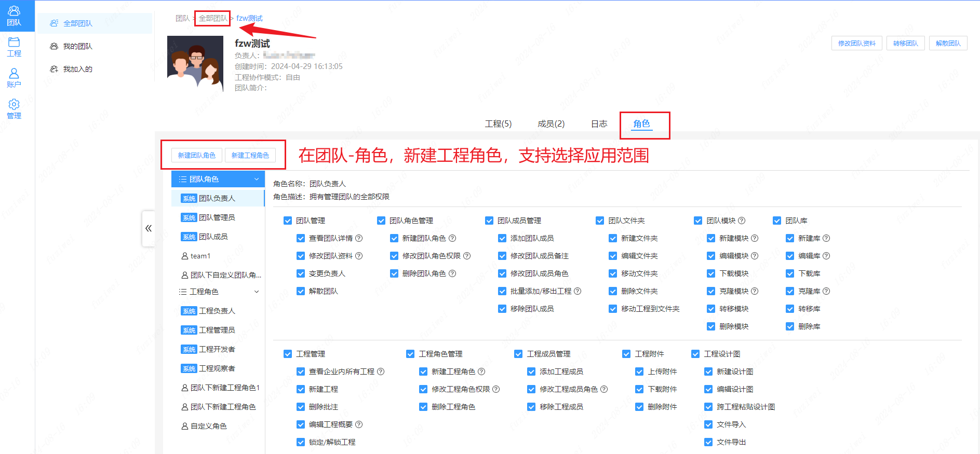
Task: Select 我的团队 in the team menu
Action: click(95, 46)
